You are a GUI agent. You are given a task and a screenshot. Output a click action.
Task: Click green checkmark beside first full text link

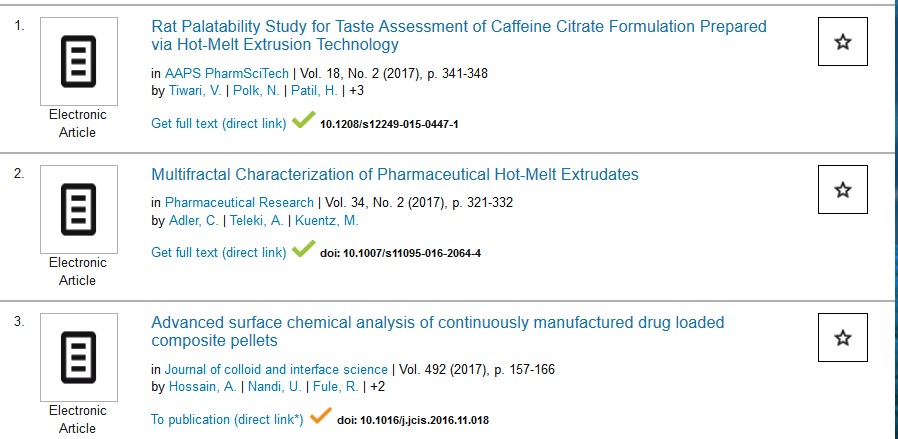coord(303,121)
